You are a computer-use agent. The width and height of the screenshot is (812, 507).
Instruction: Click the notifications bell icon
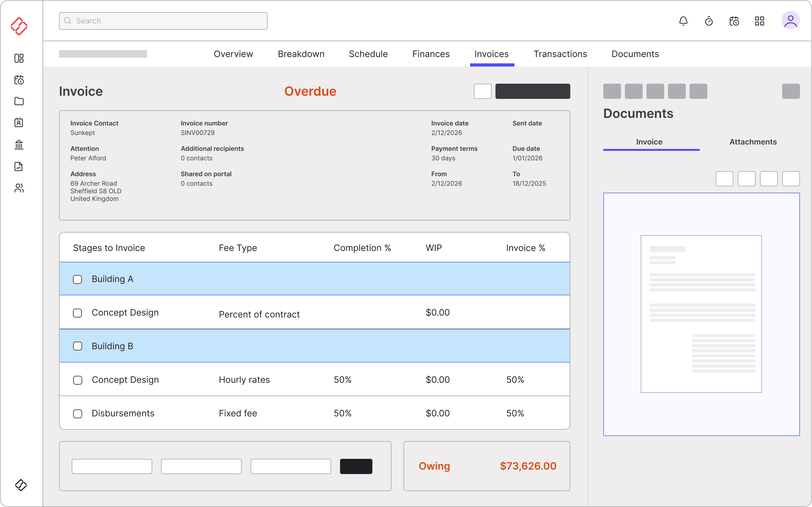(683, 21)
